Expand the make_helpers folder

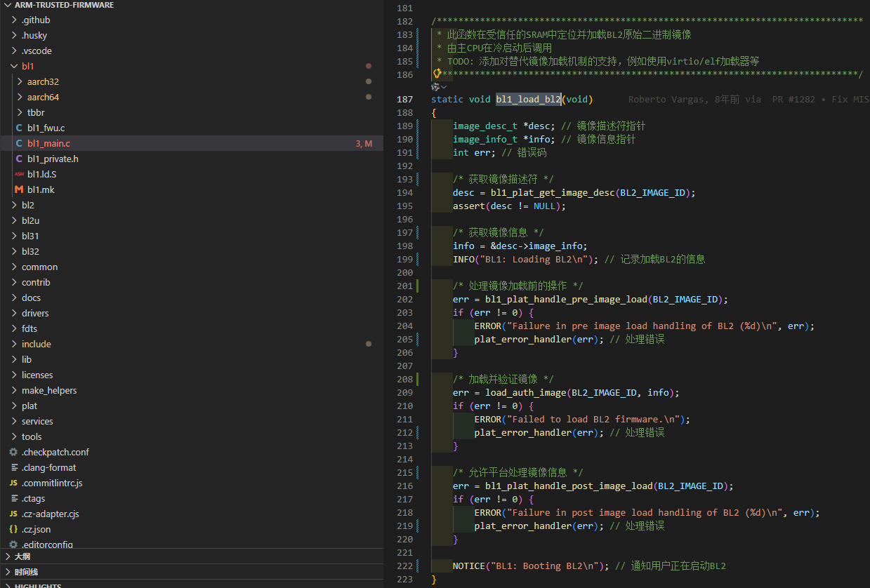pyautogui.click(x=15, y=390)
